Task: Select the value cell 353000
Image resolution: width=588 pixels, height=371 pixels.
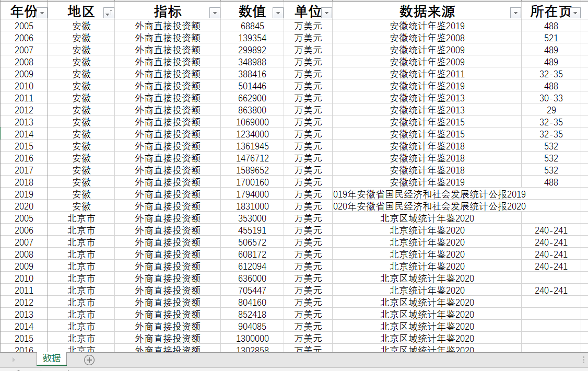Action: point(252,218)
